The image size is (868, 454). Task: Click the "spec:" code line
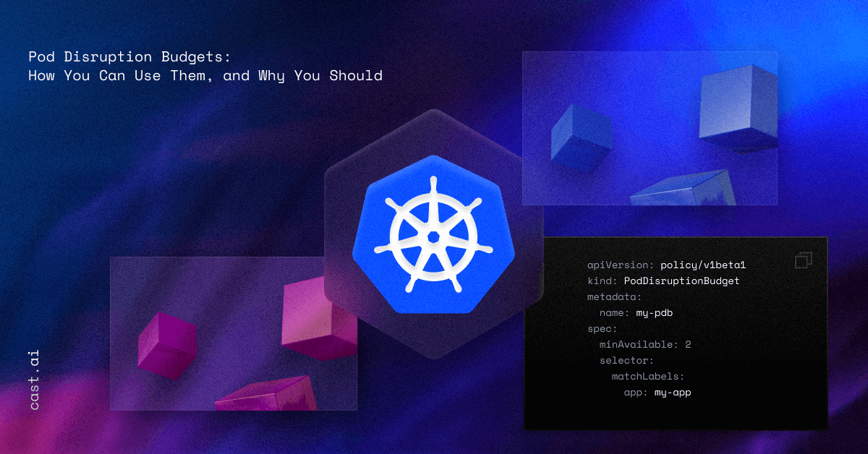tap(602, 329)
